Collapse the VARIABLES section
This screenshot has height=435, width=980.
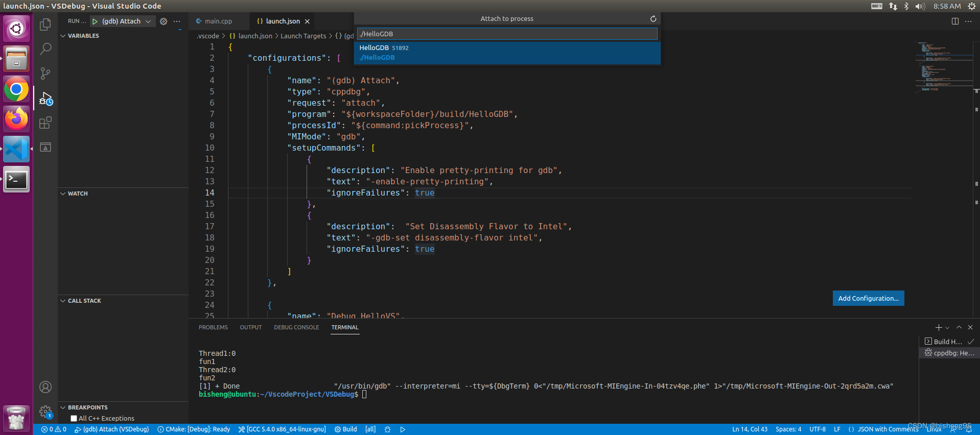pos(63,36)
